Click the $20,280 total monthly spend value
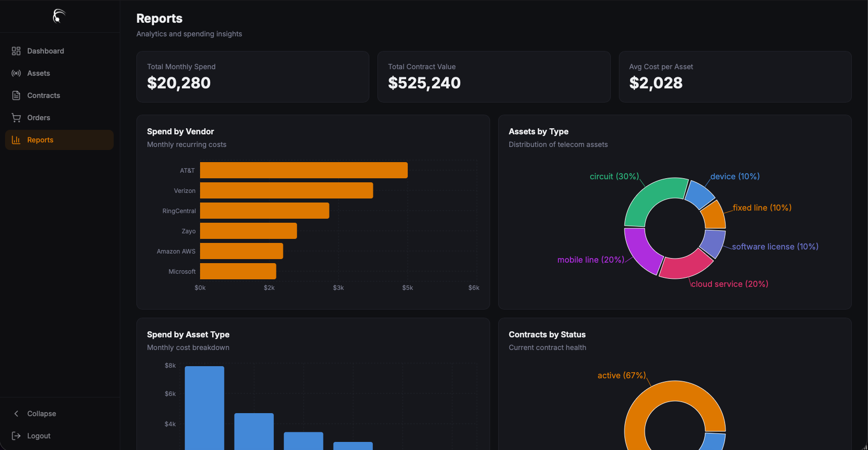Viewport: 868px width, 450px height. pyautogui.click(x=179, y=83)
